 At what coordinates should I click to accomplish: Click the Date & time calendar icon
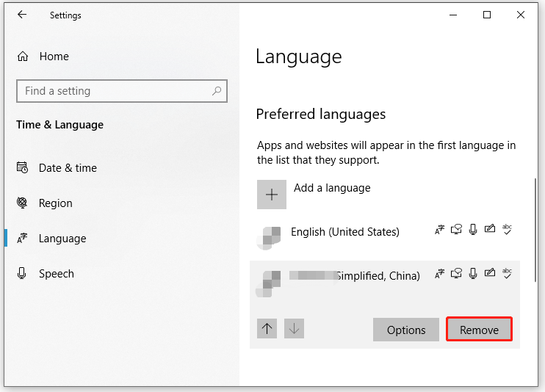(22, 167)
